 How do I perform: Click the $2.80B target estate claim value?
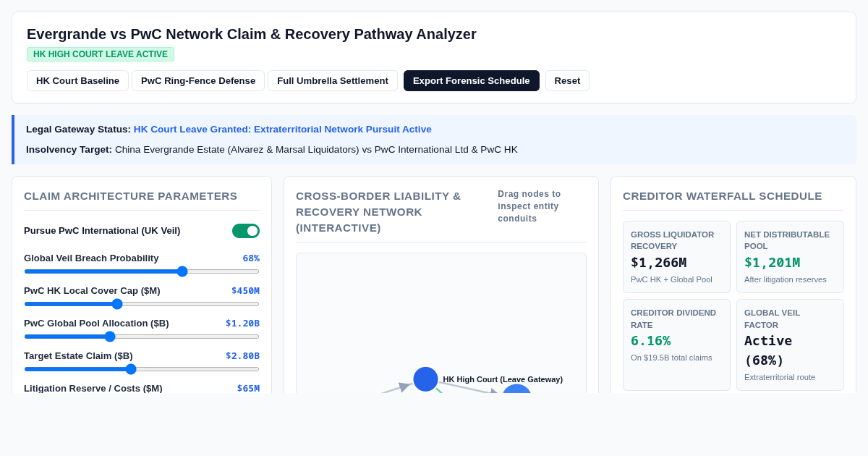coord(242,356)
